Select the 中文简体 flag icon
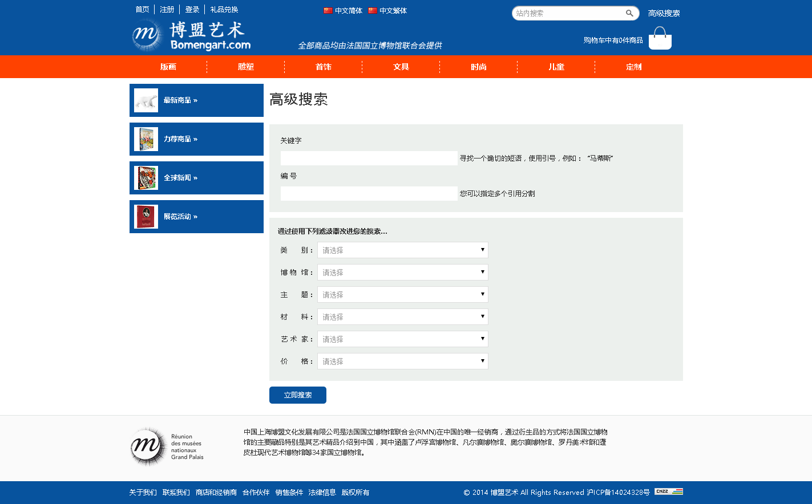Image resolution: width=812 pixels, height=504 pixels. tap(328, 10)
